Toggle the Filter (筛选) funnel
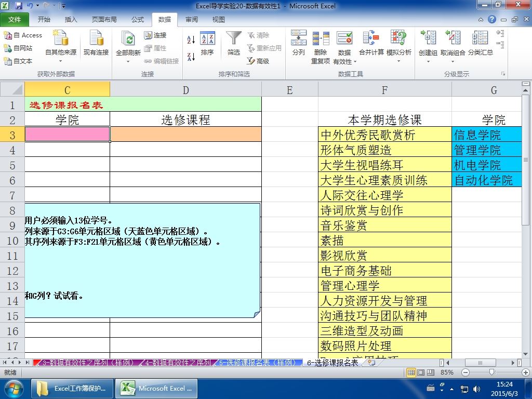The width and height of the screenshot is (532, 399). (x=233, y=43)
